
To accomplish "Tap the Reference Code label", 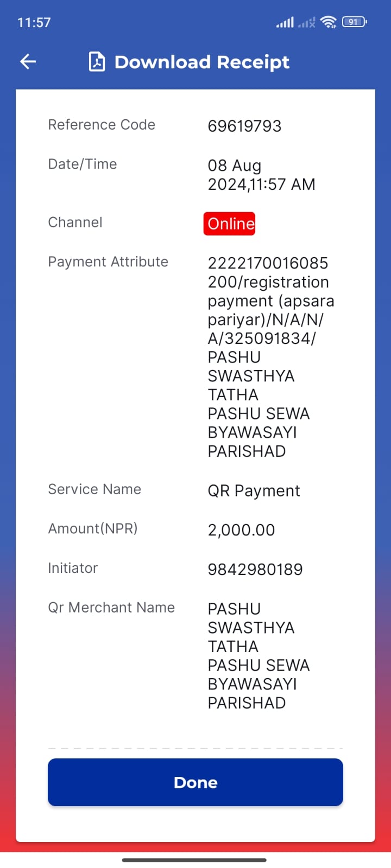I will click(102, 125).
